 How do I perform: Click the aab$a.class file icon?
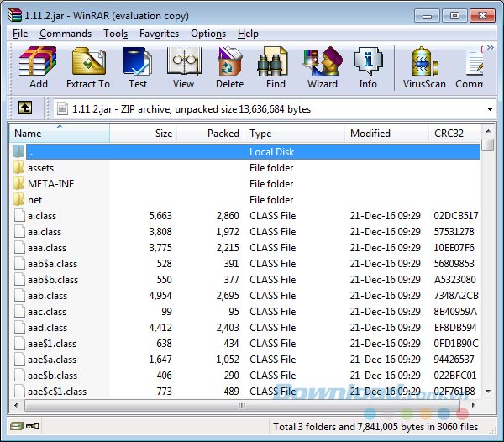click(19, 264)
